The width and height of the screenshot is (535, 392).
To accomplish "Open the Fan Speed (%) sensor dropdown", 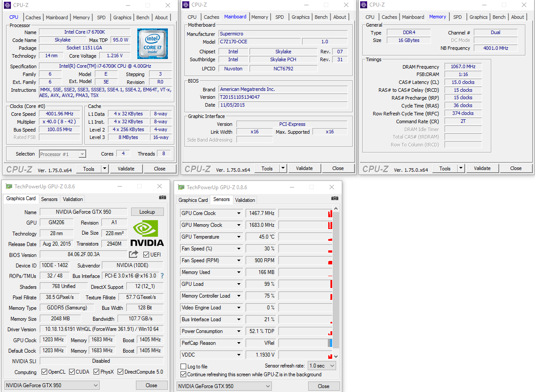I will pyautogui.click(x=239, y=249).
